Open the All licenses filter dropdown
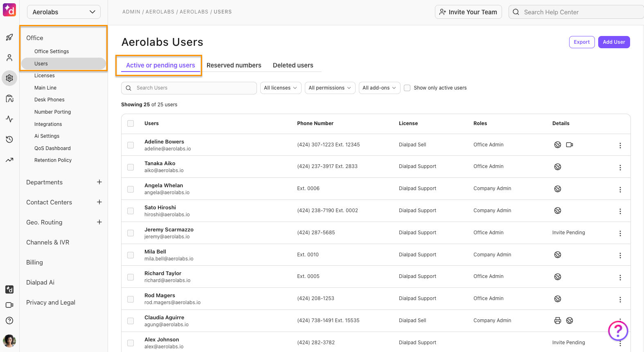The height and width of the screenshot is (352, 644). point(281,88)
